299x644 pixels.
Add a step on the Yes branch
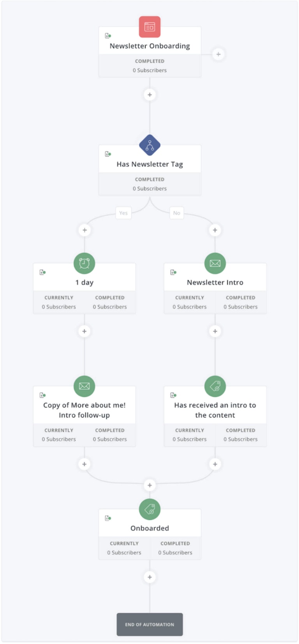(84, 230)
